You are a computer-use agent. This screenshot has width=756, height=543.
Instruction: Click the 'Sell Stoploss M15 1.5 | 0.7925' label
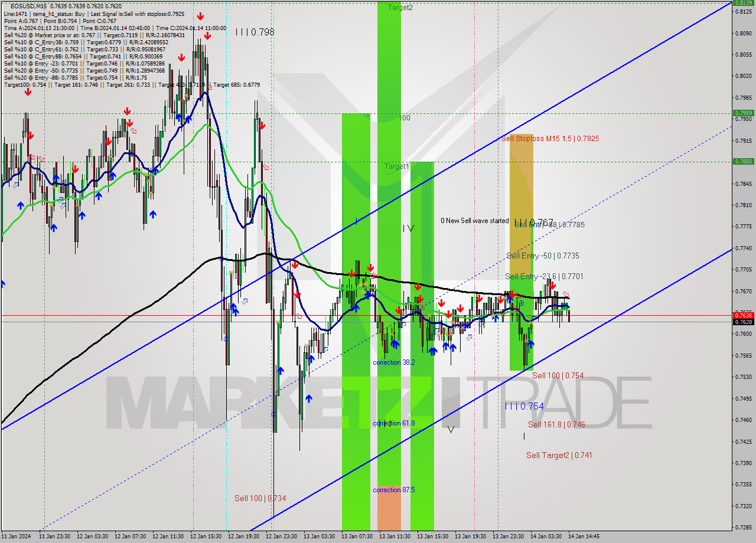pyautogui.click(x=550, y=139)
